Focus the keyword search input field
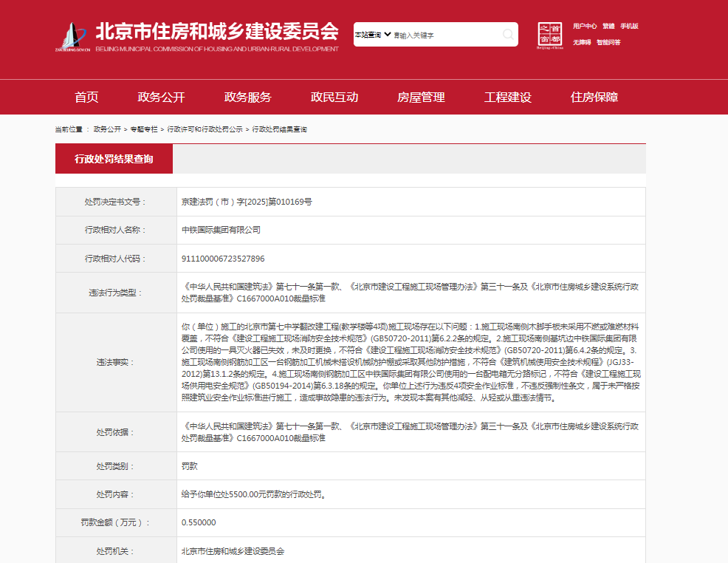The image size is (728, 563). coord(447,35)
